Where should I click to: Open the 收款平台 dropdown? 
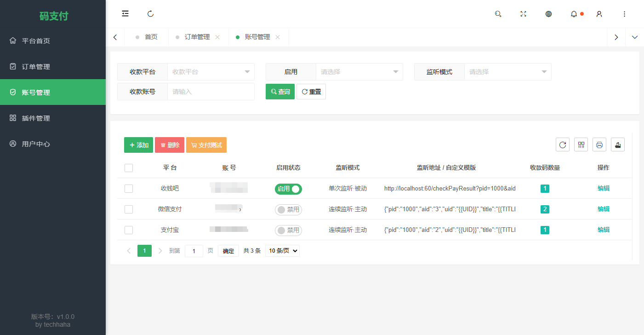click(211, 72)
